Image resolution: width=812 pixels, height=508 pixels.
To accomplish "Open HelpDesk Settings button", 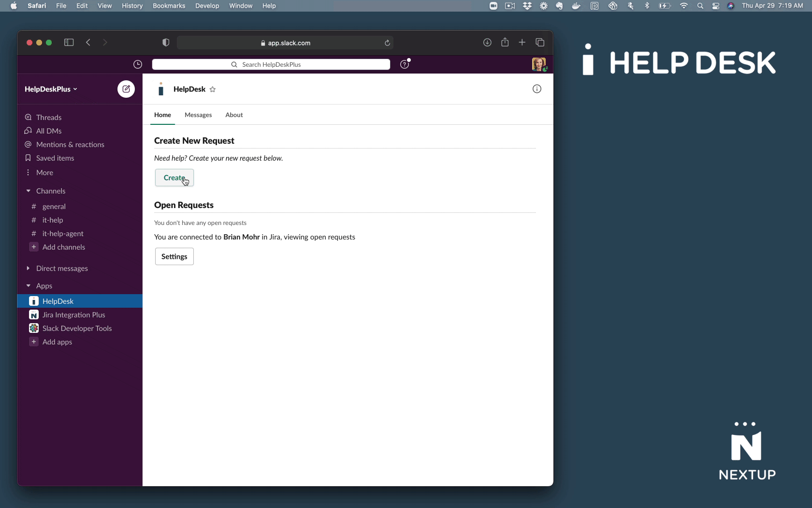I will pyautogui.click(x=174, y=256).
